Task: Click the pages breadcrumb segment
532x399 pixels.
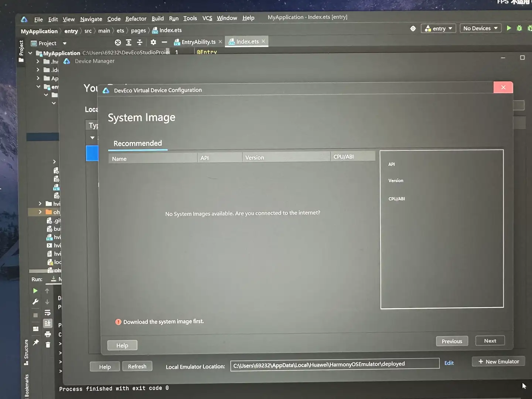Action: (x=138, y=31)
